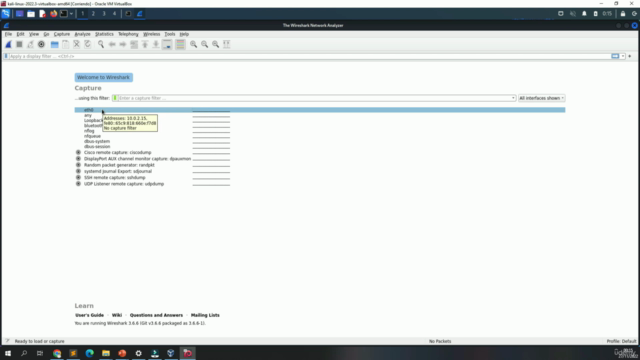Start capturing packets with the shark fin icon

[x=8, y=44]
